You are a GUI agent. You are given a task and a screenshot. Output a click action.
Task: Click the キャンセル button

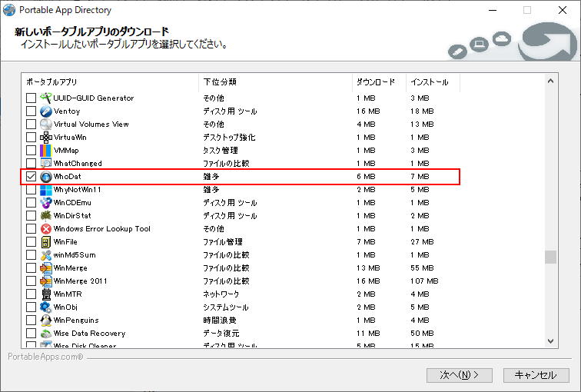click(x=536, y=375)
